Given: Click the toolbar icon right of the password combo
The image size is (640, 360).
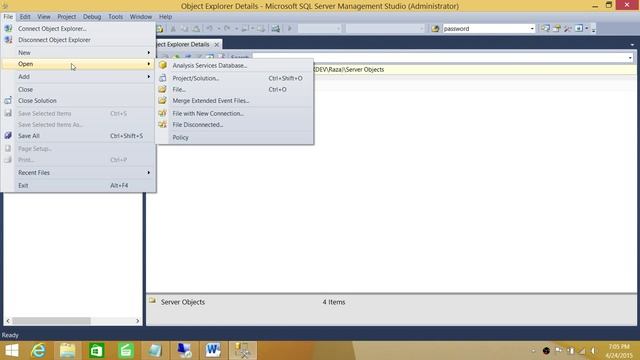Looking at the screenshot, I should [x=545, y=29].
